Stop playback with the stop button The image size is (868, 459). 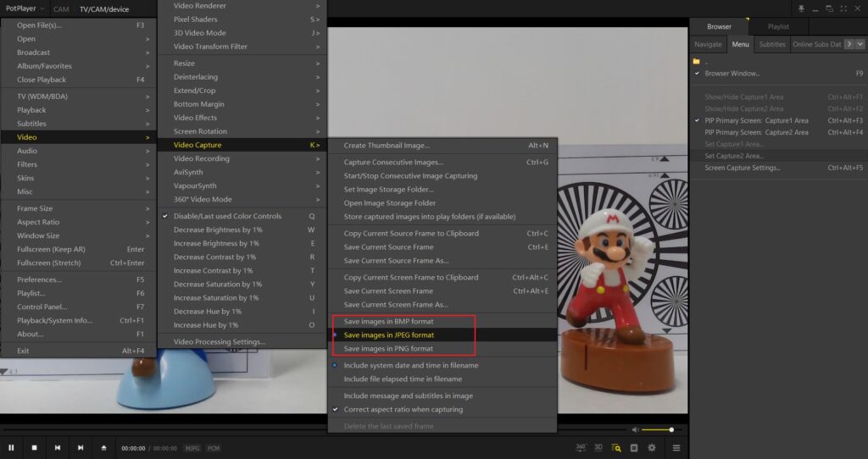(x=34, y=448)
